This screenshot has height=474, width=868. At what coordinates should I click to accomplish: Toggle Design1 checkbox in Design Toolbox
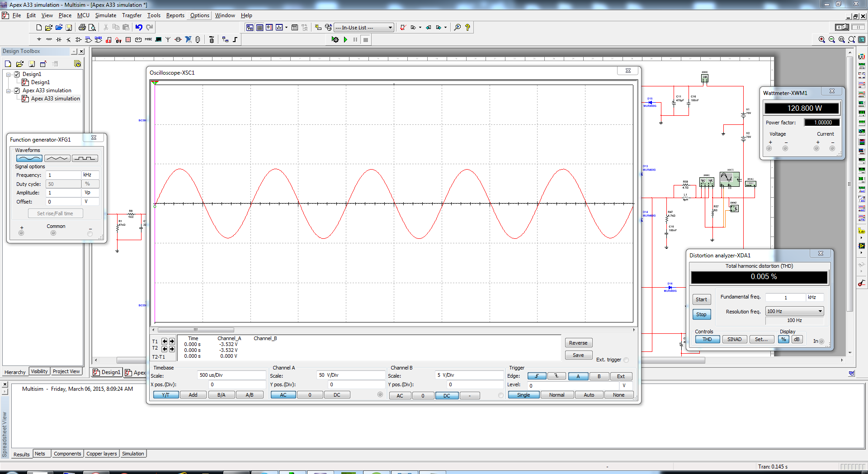(x=17, y=74)
